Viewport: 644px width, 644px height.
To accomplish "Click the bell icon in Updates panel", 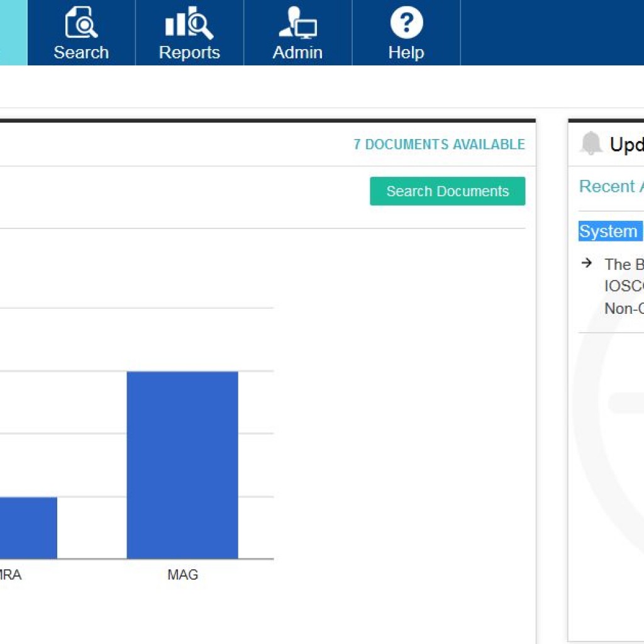I will click(591, 144).
